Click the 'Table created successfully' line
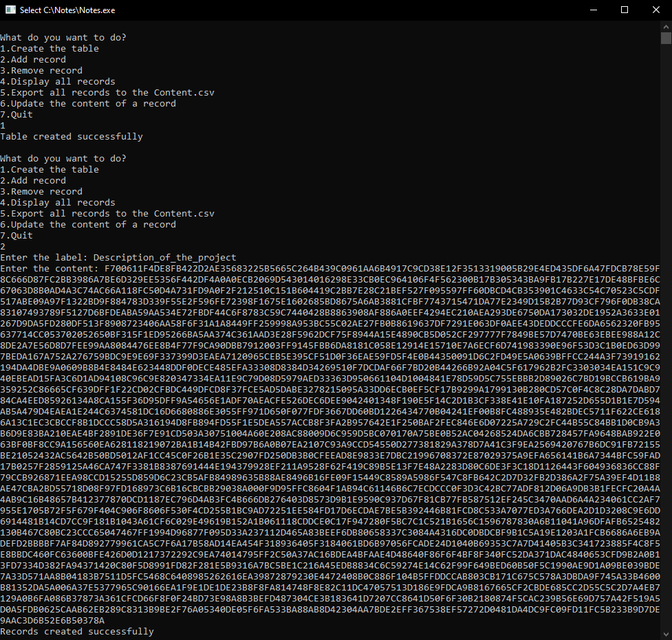This screenshot has width=672, height=640. (72, 137)
